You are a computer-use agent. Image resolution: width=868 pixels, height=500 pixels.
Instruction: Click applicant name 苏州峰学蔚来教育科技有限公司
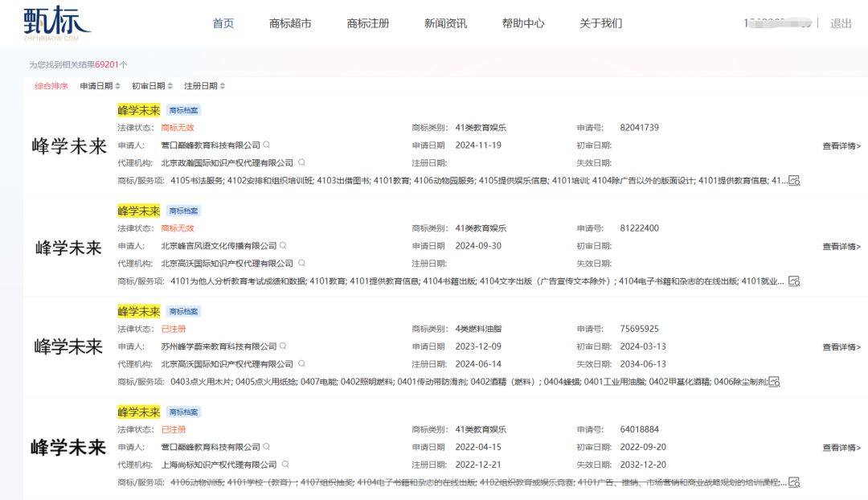pyautogui.click(x=219, y=346)
